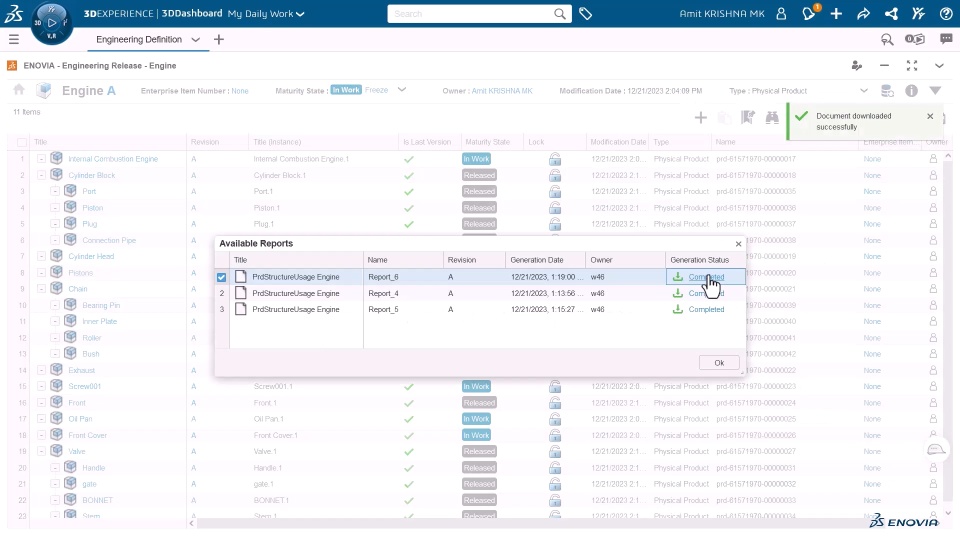Screen dimensions: 960x540
Task: Open the social network share icon
Action: point(891,13)
